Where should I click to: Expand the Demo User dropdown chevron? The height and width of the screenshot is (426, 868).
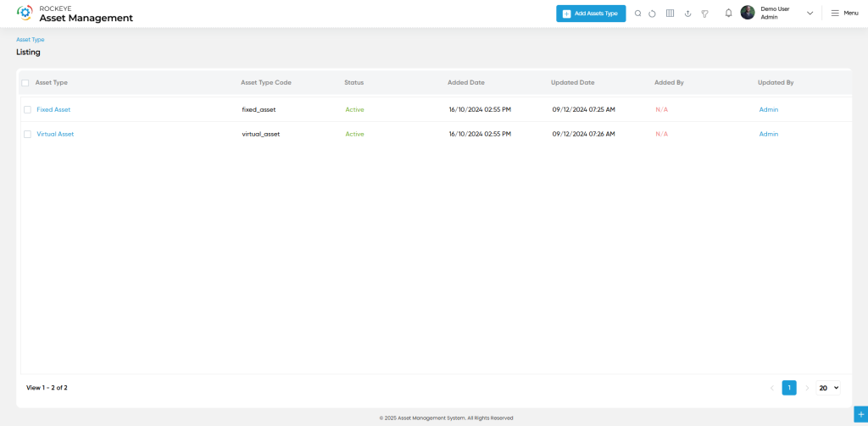(x=810, y=14)
